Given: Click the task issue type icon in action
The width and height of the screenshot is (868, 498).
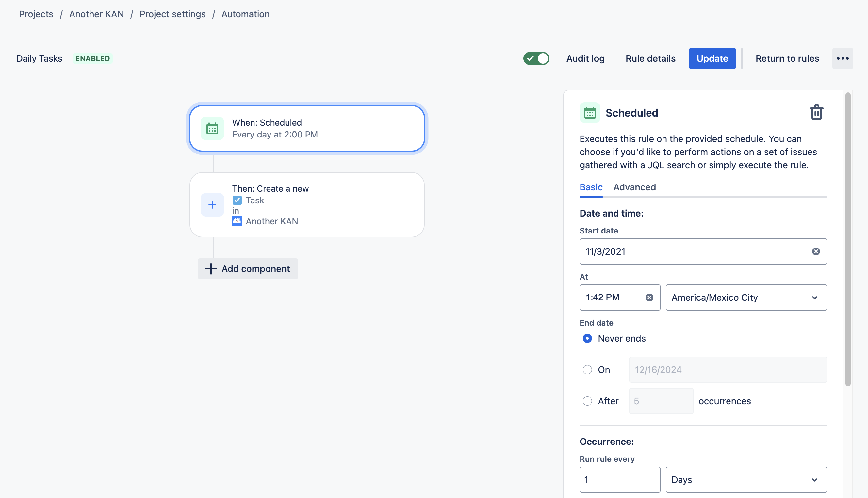Looking at the screenshot, I should (237, 200).
